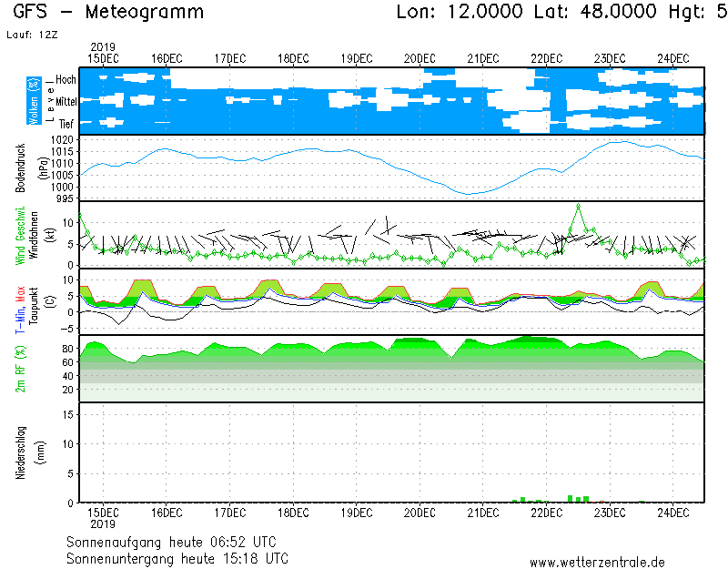Click the 5 value on the wind axis
The height and width of the screenshot is (569, 728).
click(x=71, y=244)
